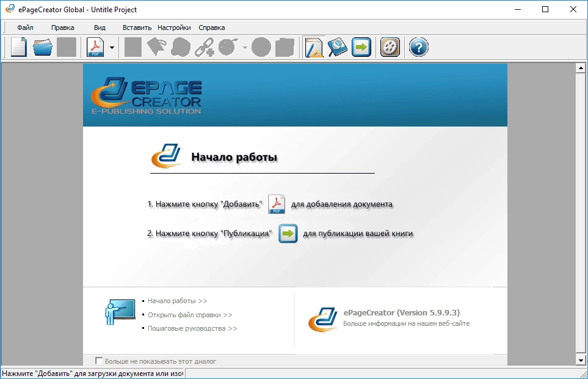Click the disabled save icon in toolbar
Viewport: 588px width, 379px height.
click(67, 47)
